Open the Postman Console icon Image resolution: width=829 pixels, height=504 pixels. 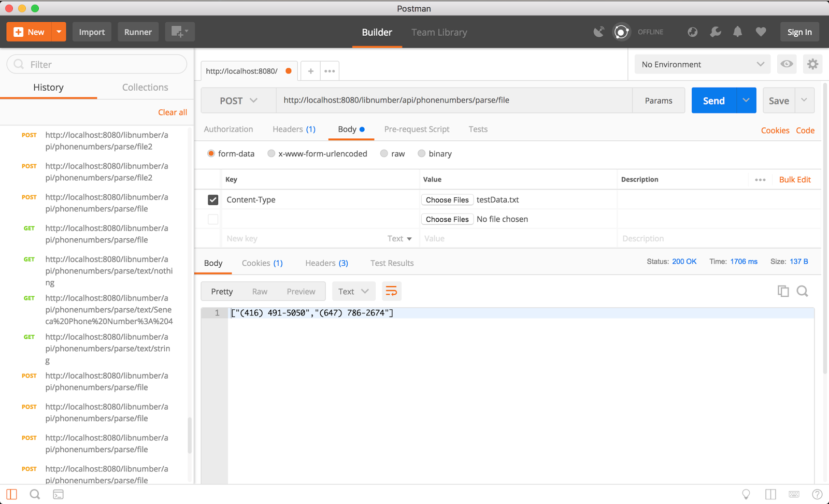(x=58, y=494)
